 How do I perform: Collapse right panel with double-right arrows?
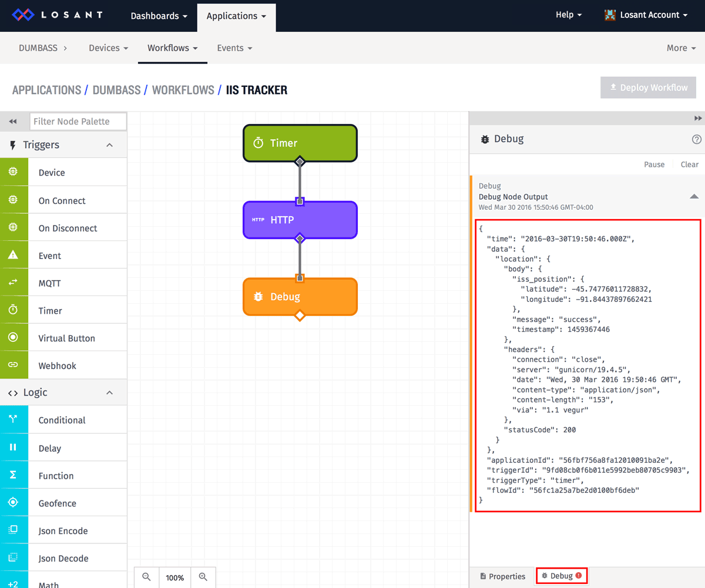pyautogui.click(x=698, y=118)
